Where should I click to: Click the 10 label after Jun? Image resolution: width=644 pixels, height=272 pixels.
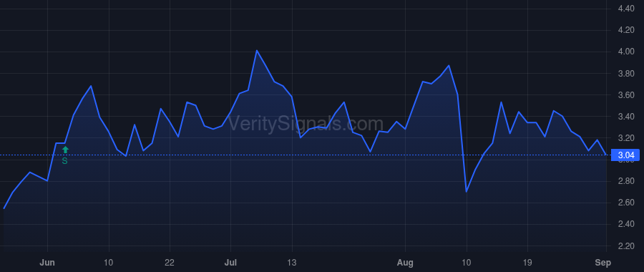[109, 263]
